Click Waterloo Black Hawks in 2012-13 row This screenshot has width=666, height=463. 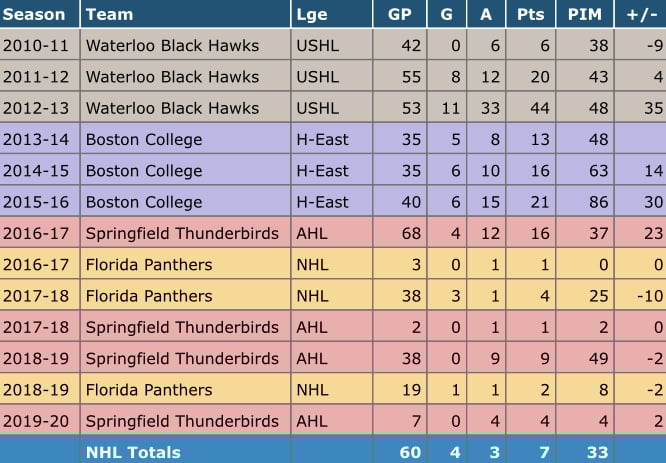point(172,108)
